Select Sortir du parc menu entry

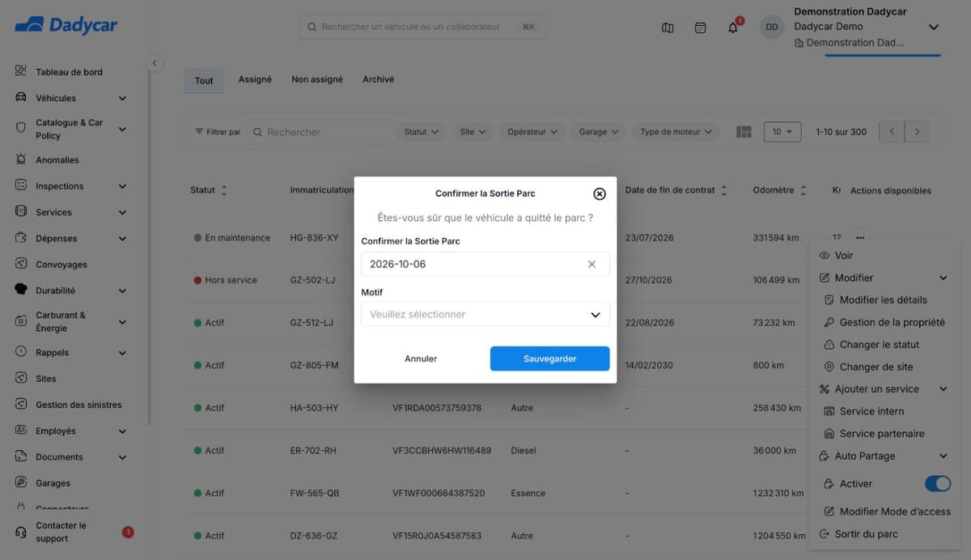(x=866, y=534)
